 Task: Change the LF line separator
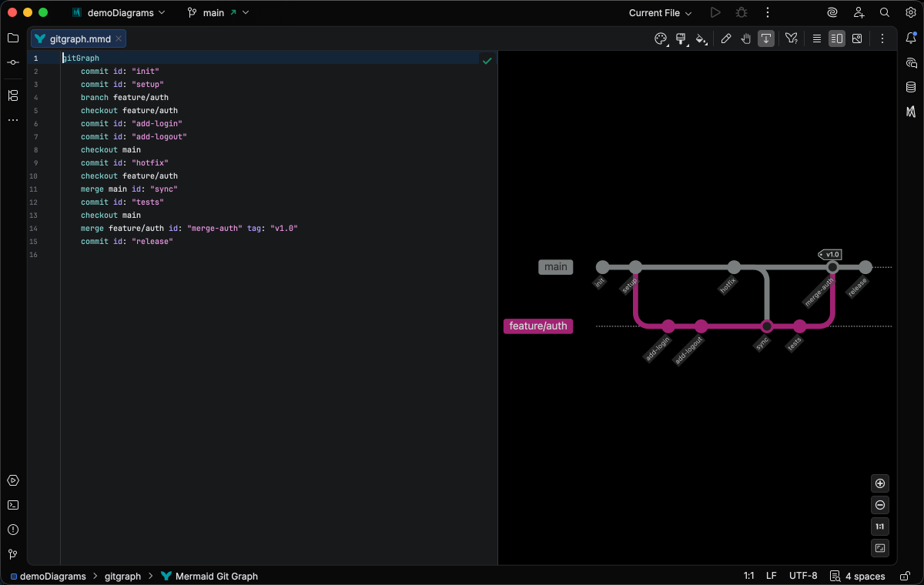click(772, 576)
